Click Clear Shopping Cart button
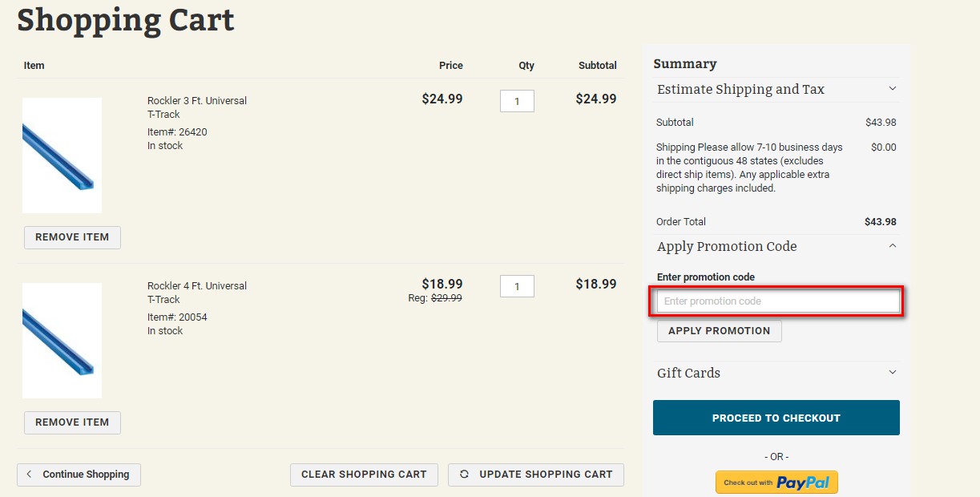This screenshot has width=980, height=497. (x=364, y=475)
